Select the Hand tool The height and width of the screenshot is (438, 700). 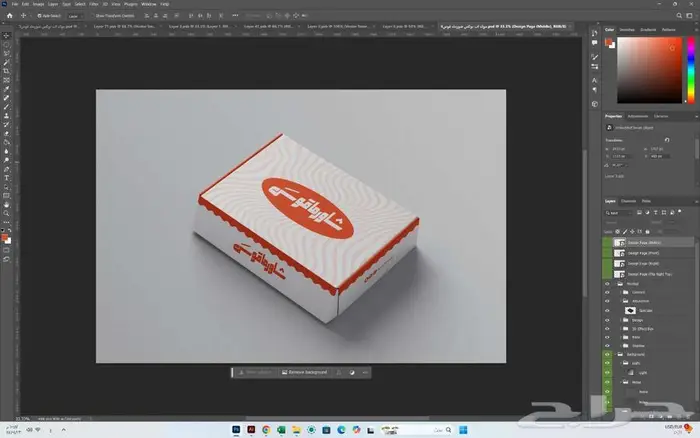6,204
